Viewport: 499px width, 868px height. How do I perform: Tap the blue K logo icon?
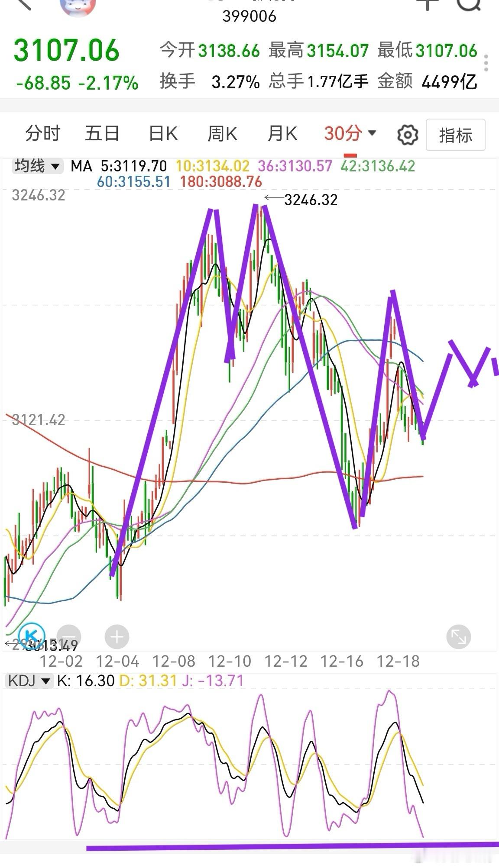click(x=32, y=636)
